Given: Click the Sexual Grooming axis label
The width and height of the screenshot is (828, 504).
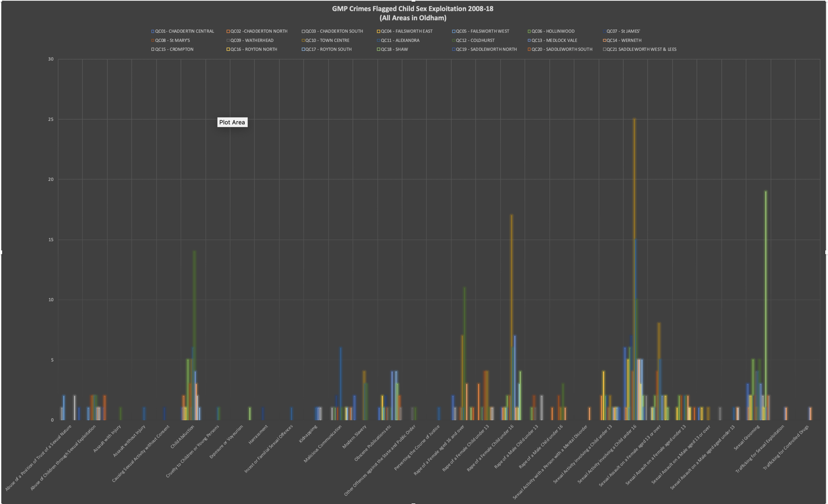Looking at the screenshot, I should [747, 438].
